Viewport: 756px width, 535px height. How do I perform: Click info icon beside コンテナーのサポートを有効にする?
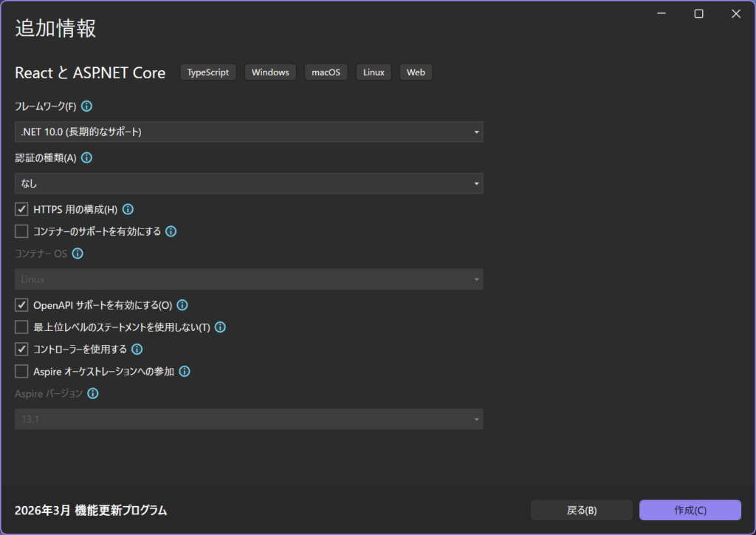click(171, 231)
